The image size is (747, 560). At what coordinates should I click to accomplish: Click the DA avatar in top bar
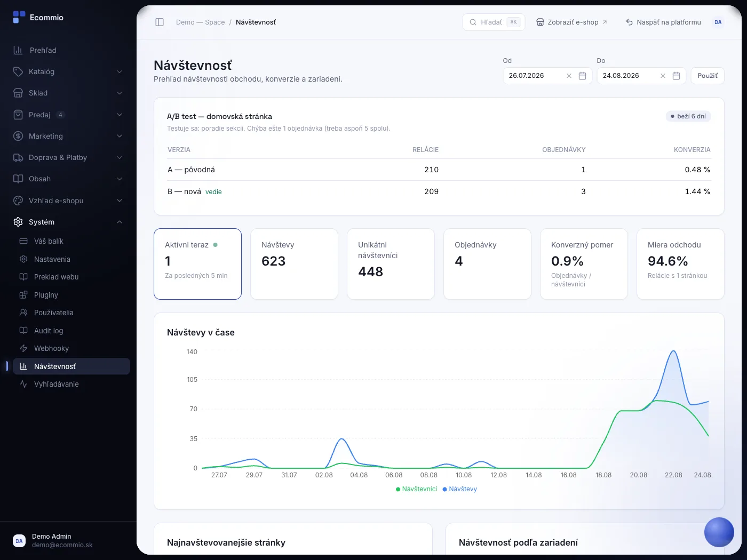(718, 22)
